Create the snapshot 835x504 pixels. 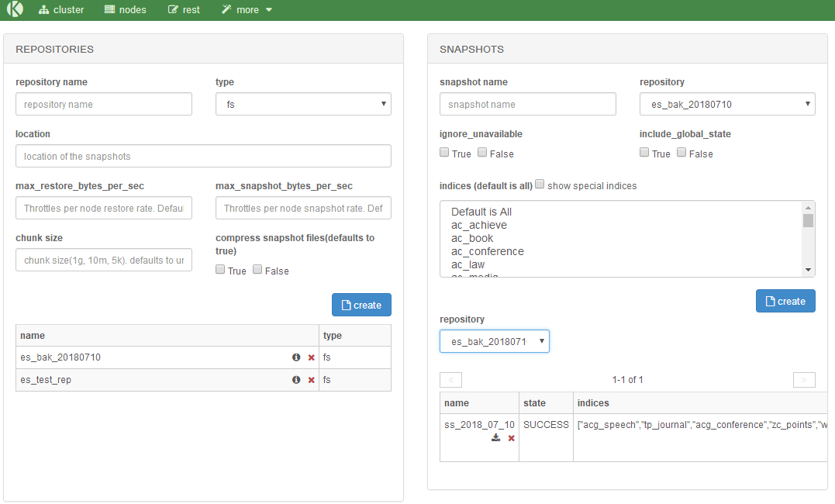785,301
